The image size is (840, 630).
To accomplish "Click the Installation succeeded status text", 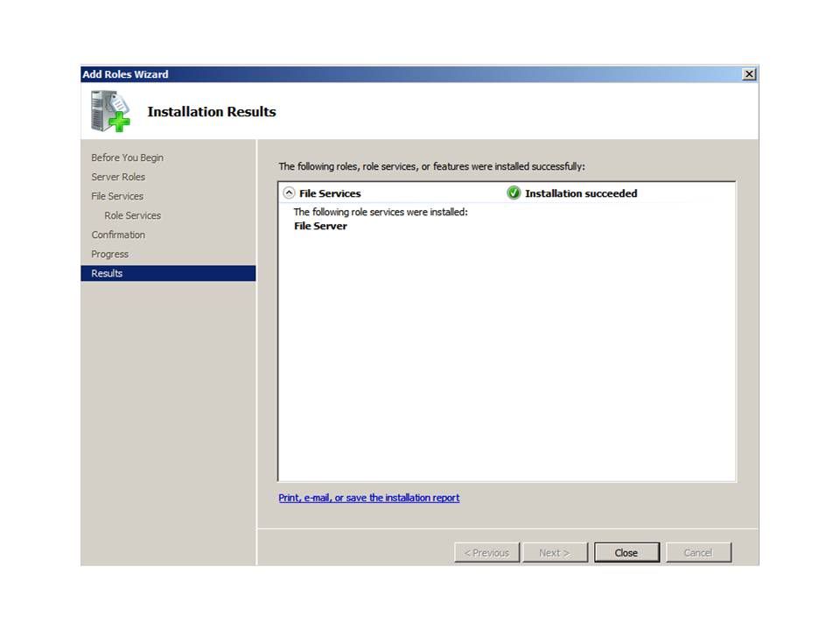I will 581,193.
